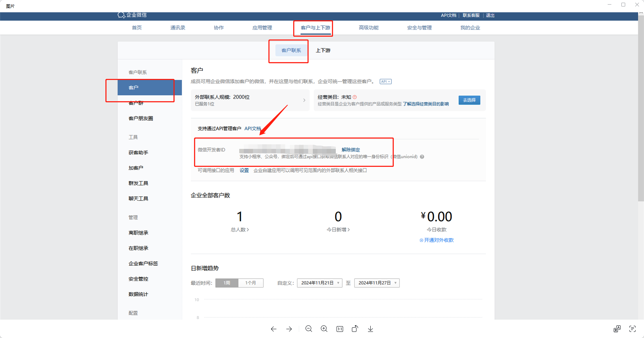The height and width of the screenshot is (338, 644).
Task: Click the 去选择 blue button
Action: (469, 100)
